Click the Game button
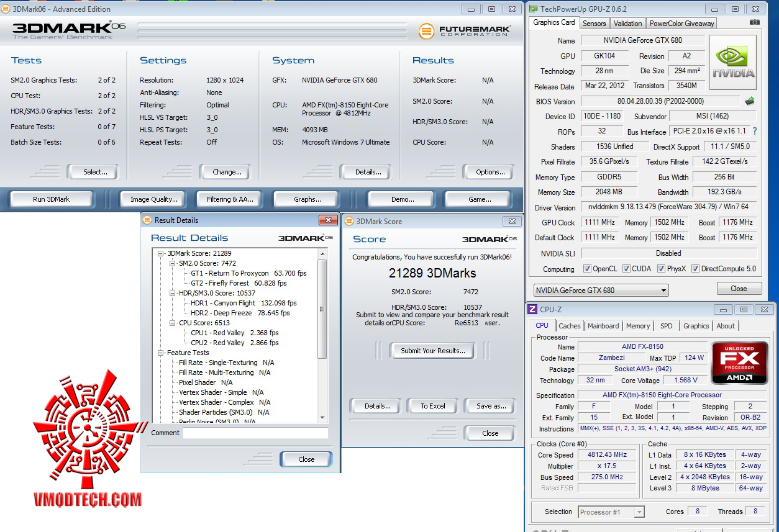The height and width of the screenshot is (532, 779). pyautogui.click(x=480, y=199)
